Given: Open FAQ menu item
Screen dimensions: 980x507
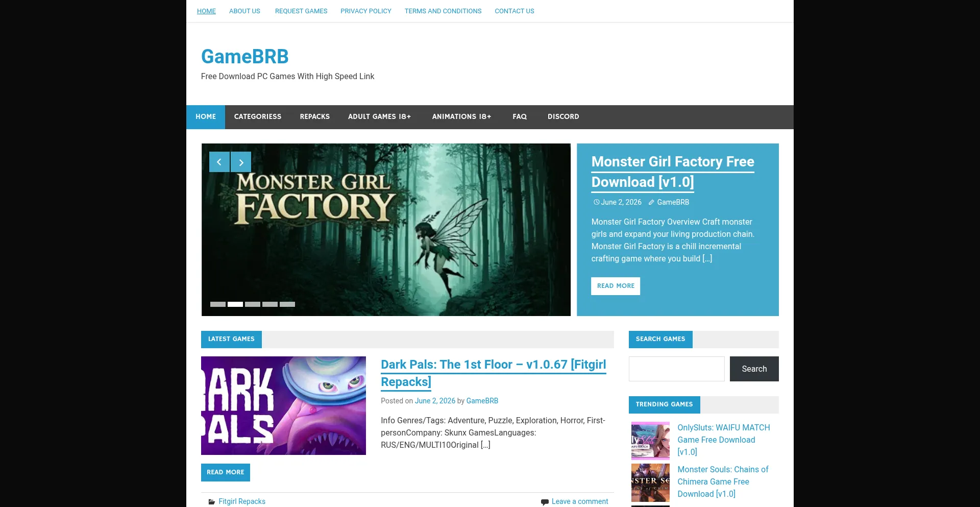Looking at the screenshot, I should [520, 117].
